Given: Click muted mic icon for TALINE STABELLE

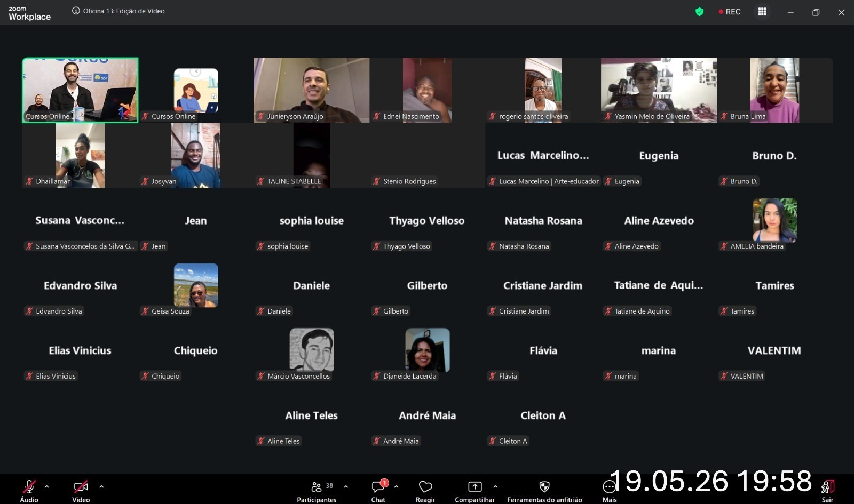Looking at the screenshot, I should point(261,181).
